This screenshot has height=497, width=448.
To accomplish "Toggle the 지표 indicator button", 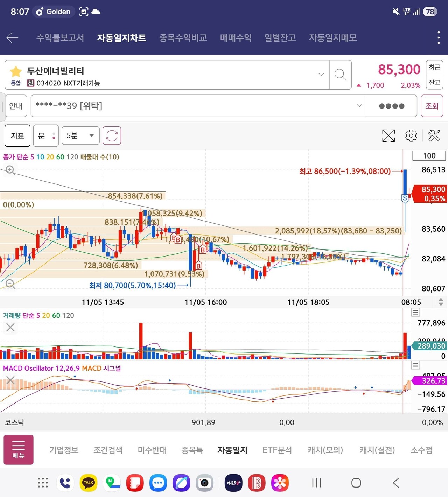I will 17,135.
